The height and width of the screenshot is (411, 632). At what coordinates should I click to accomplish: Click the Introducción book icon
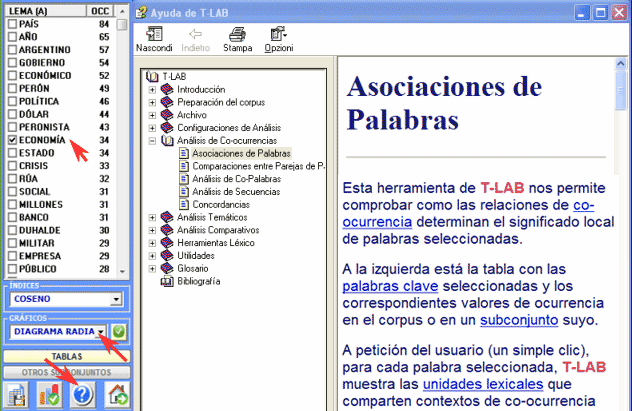[167, 89]
